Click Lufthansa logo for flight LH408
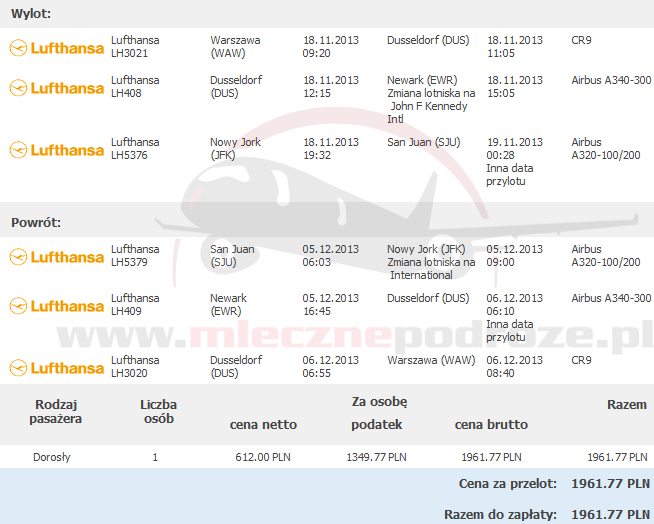The image size is (654, 524). [x=56, y=87]
